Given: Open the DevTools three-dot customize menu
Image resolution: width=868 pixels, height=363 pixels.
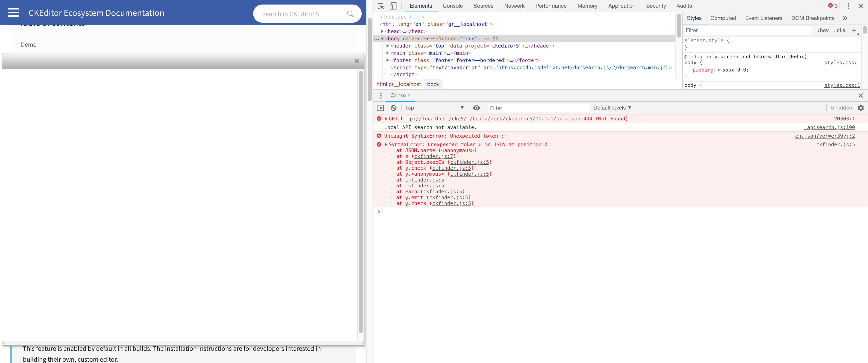Looking at the screenshot, I should coord(848,6).
